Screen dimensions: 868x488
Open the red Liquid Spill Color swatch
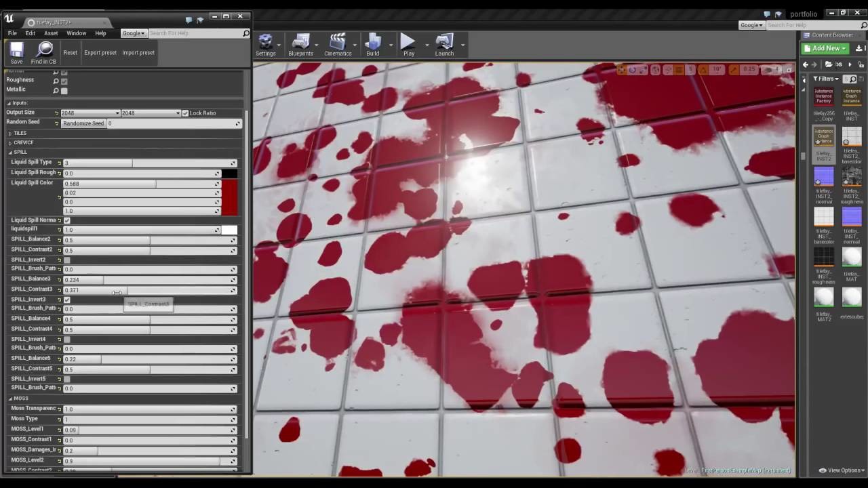pos(231,197)
